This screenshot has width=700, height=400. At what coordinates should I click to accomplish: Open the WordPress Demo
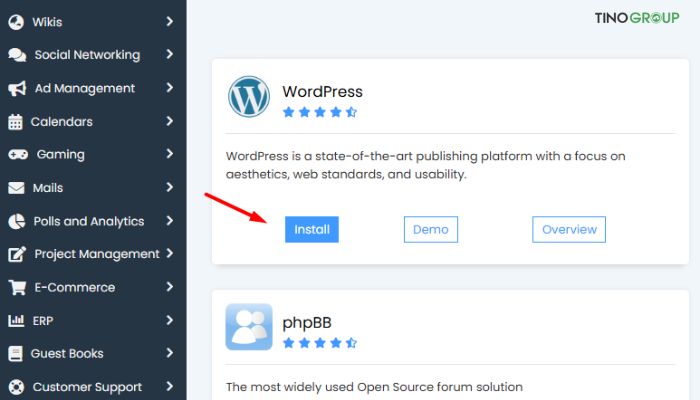coord(431,229)
